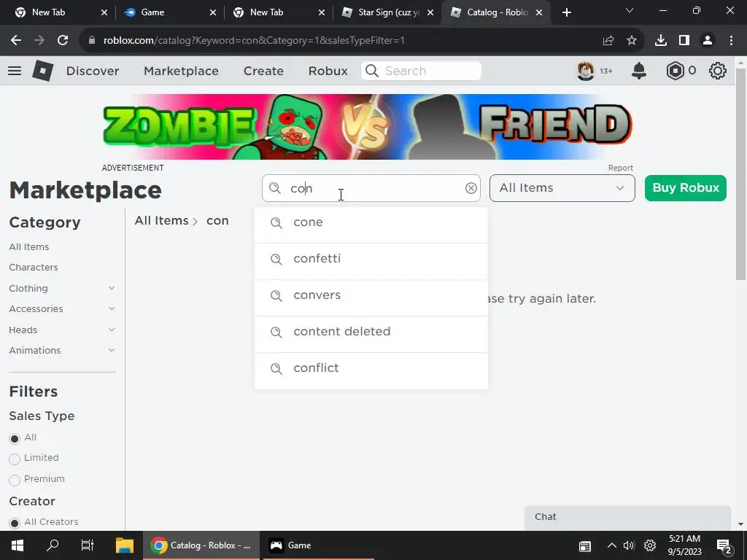This screenshot has width=747, height=560.
Task: Open the volume control in system tray
Action: click(x=629, y=545)
